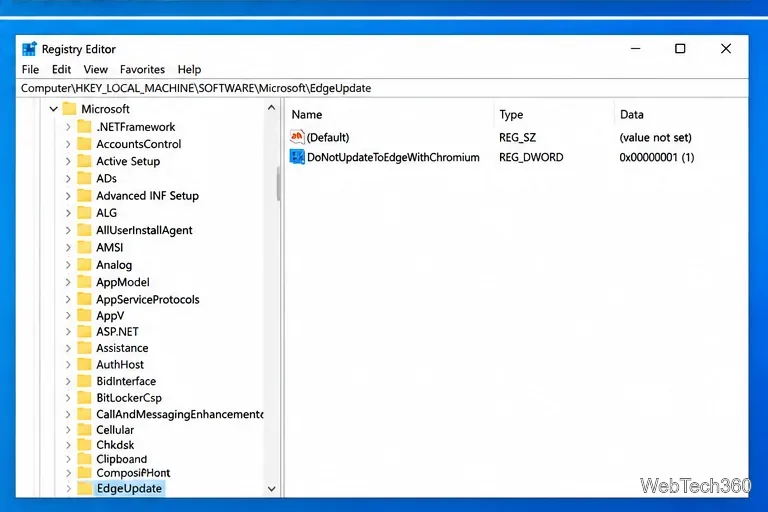
Task: Select the ALG folder icon
Action: [84, 213]
